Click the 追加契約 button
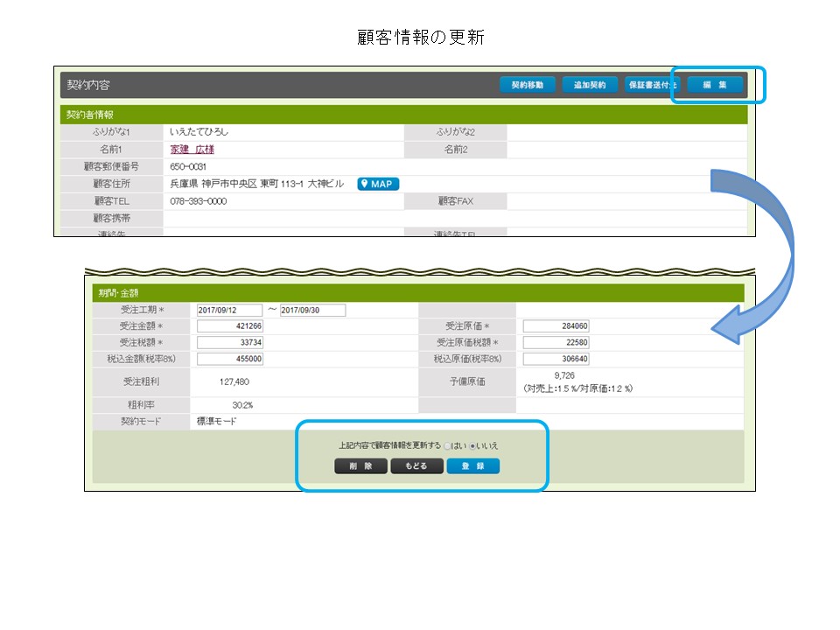The image size is (840, 630). pos(590,85)
